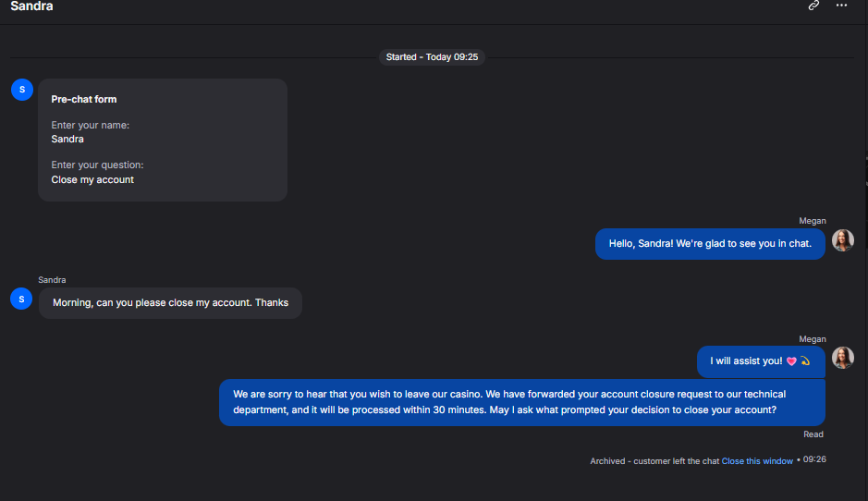Click the Read receipt label
The height and width of the screenshot is (501, 868).
click(813, 434)
